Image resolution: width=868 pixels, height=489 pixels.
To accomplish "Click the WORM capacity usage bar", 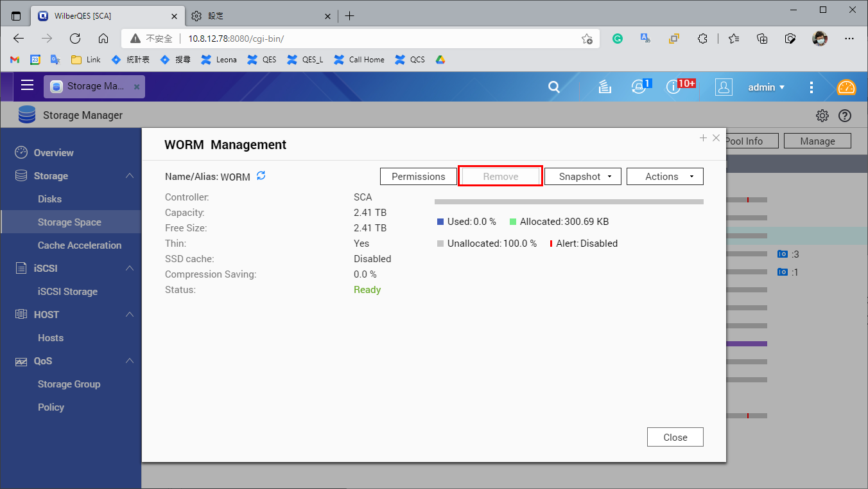I will click(x=569, y=202).
